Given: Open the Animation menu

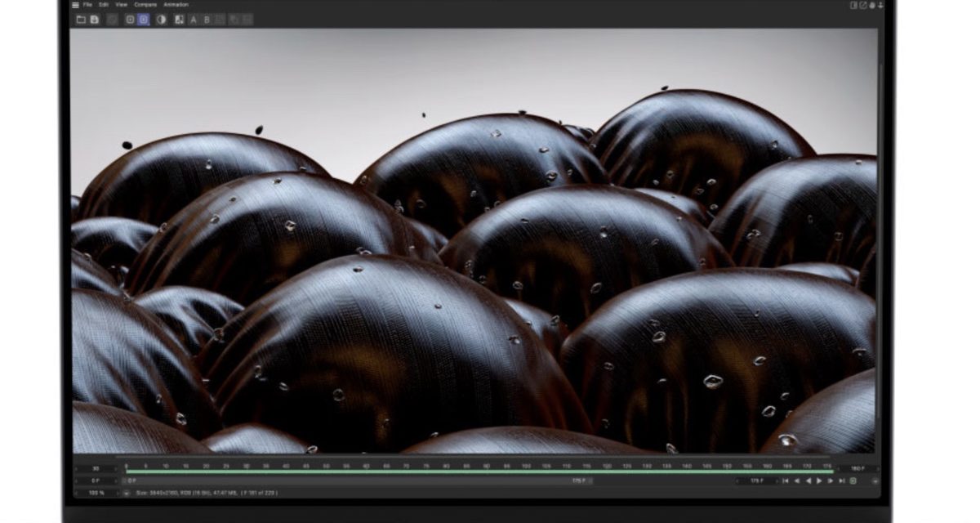Looking at the screenshot, I should tap(176, 5).
